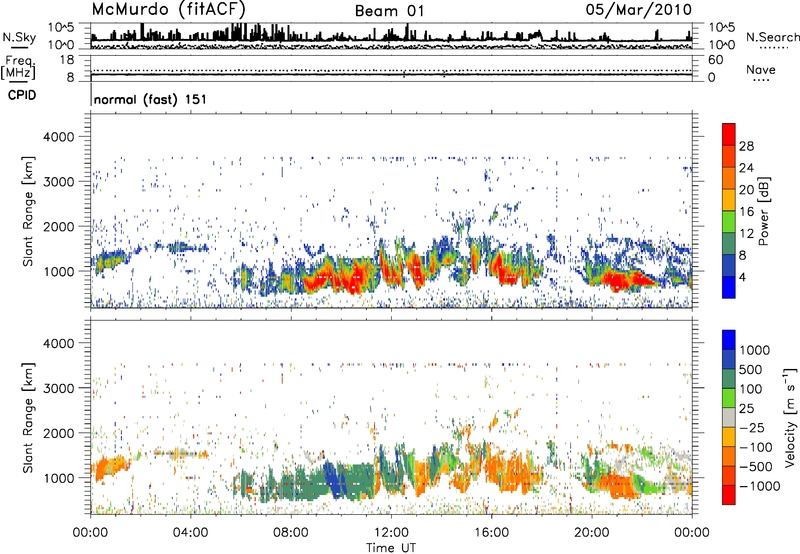Click the '18' frequency axis tick label
This screenshot has width=800, height=554.
67,60
